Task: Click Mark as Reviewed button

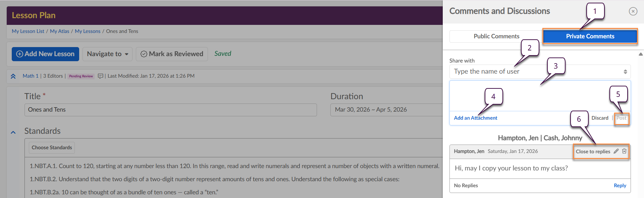Action: 172,54
